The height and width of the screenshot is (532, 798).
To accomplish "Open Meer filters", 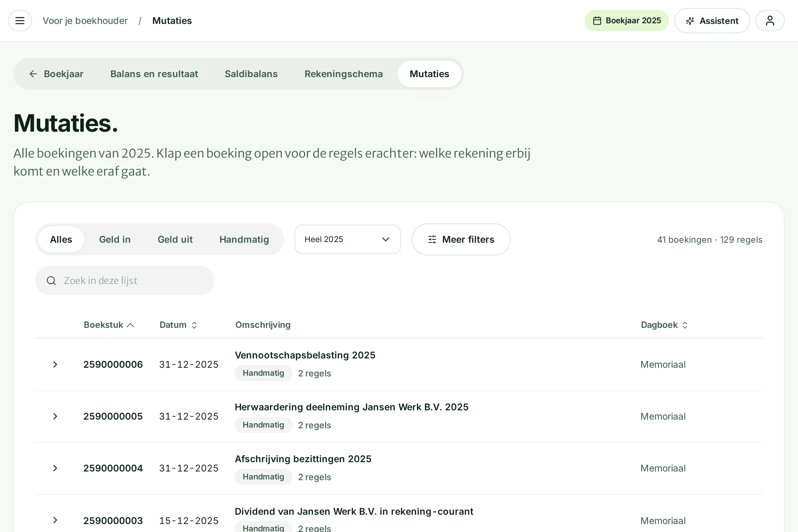I will 461,239.
